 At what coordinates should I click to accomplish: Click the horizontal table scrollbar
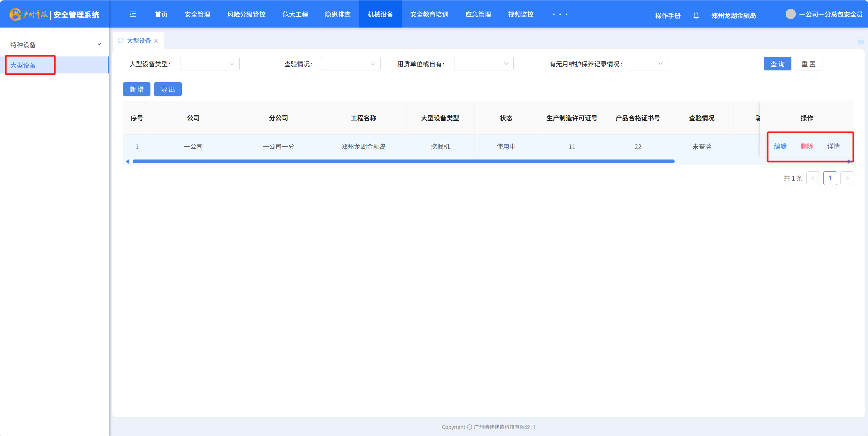[403, 162]
